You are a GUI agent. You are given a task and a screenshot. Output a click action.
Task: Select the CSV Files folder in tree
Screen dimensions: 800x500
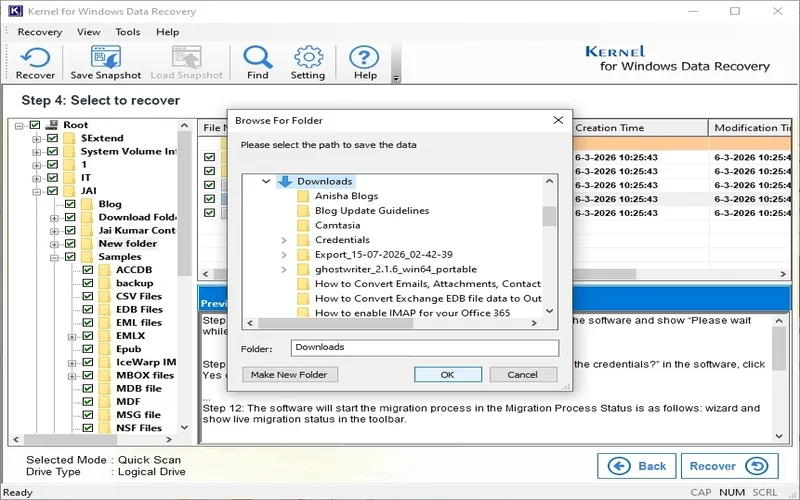point(139,296)
